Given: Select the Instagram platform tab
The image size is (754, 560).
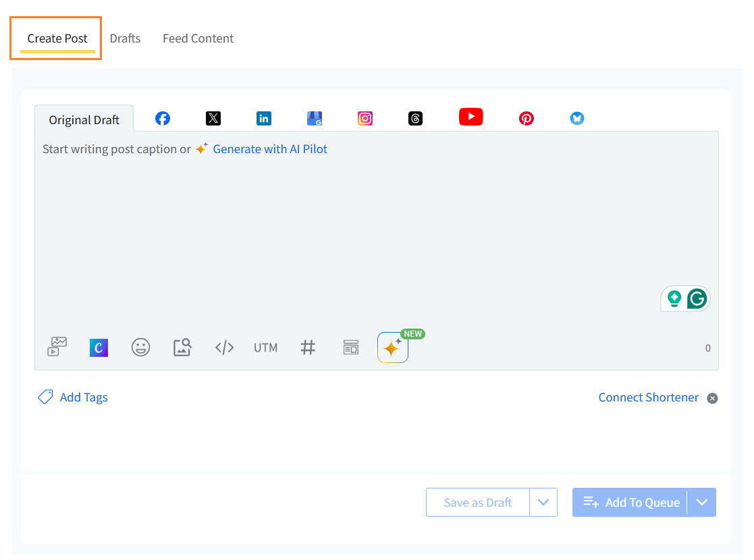Looking at the screenshot, I should 365,118.
